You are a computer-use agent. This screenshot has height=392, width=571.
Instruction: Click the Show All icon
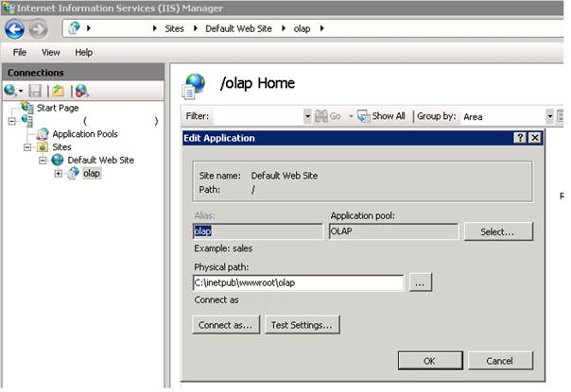pos(363,116)
